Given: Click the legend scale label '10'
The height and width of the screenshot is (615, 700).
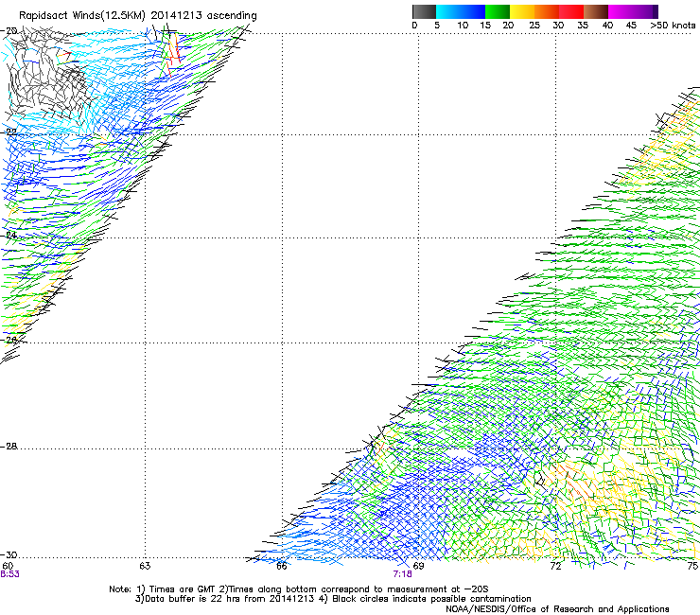Looking at the screenshot, I should pyautogui.click(x=463, y=26).
